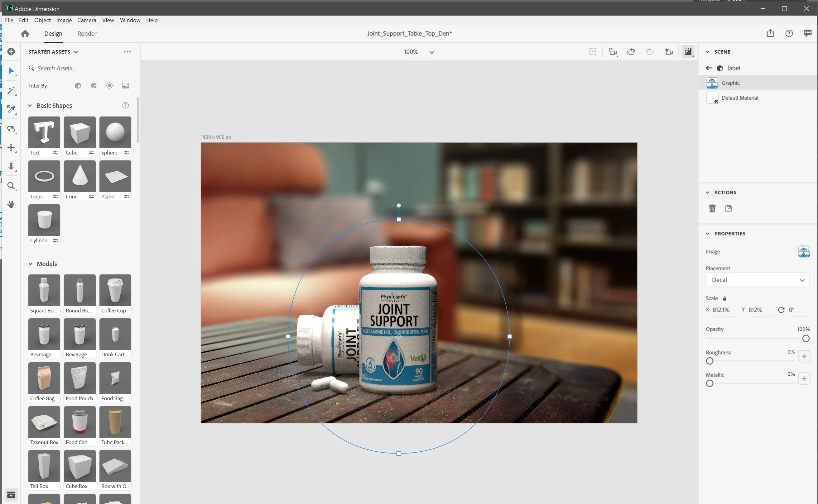The width and height of the screenshot is (818, 504).
Task: Click the Opacity slider handle
Action: pyautogui.click(x=805, y=339)
